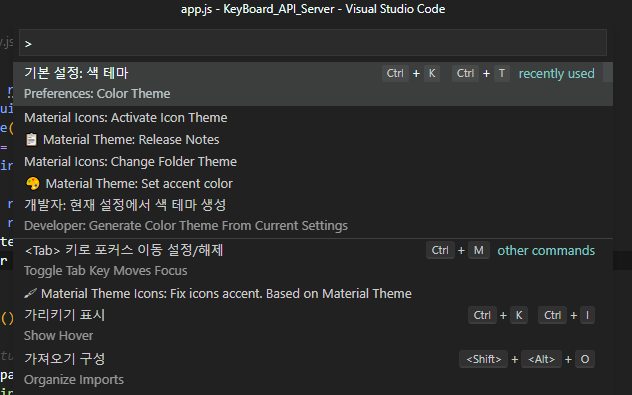Click the command palette input field
Viewport: 632px width, 395px height.
point(313,43)
